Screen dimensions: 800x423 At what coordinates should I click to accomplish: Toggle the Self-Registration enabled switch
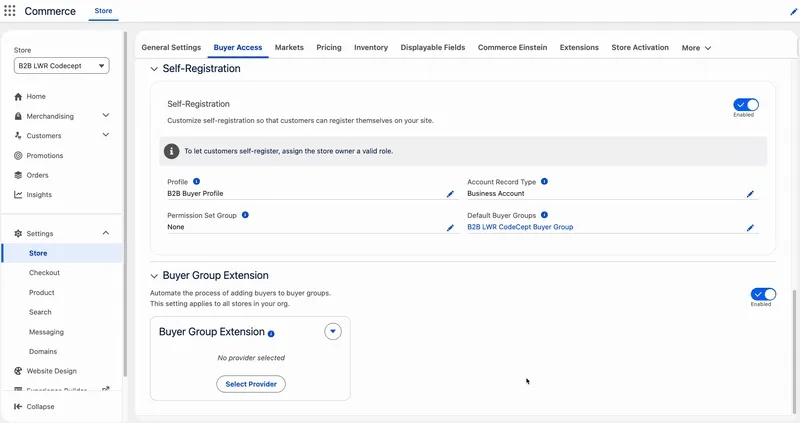746,105
